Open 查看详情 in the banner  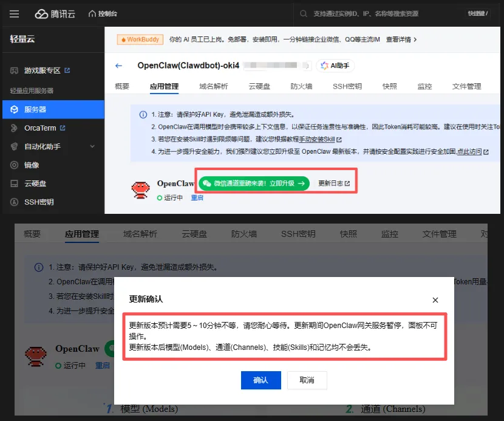(x=401, y=39)
